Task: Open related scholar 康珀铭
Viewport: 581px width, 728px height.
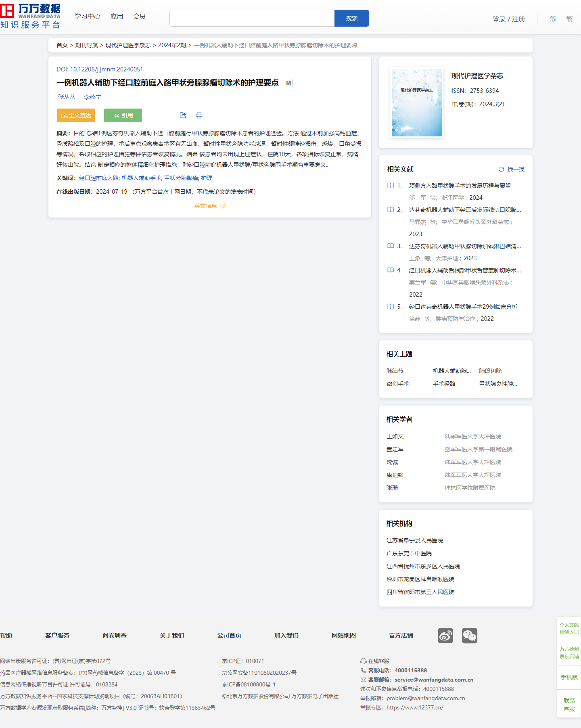Action: pyautogui.click(x=395, y=475)
